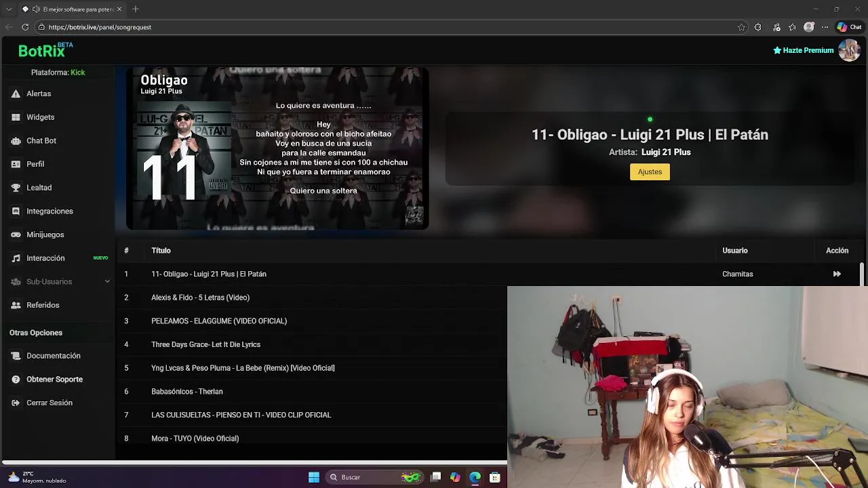Skip the Obligao song with forward icon
The image size is (868, 488).
[837, 274]
